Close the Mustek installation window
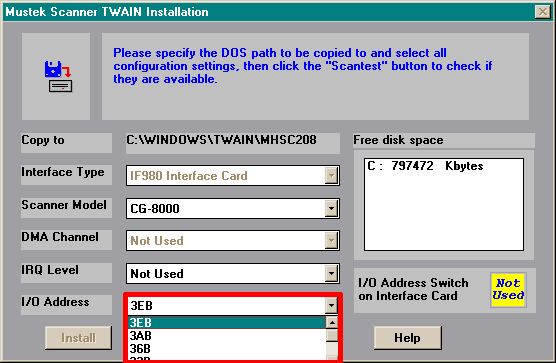 click(x=543, y=12)
